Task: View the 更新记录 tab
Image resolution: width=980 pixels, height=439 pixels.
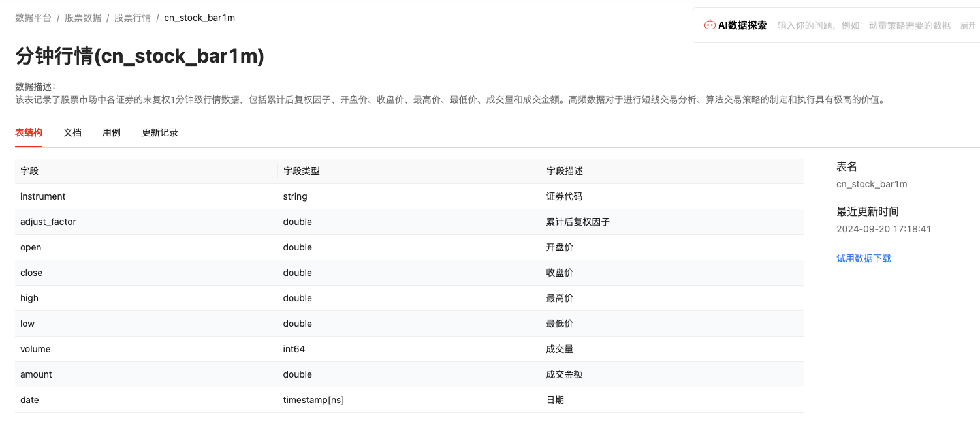Action: (x=160, y=132)
